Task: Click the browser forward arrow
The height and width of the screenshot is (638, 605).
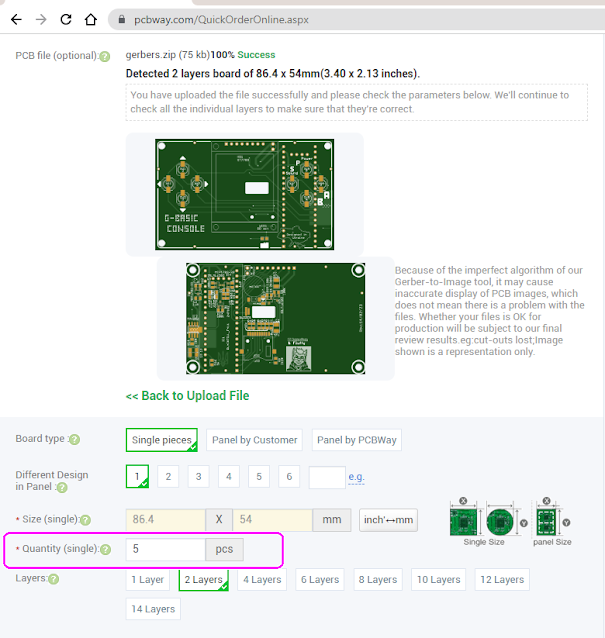Action: [x=41, y=20]
